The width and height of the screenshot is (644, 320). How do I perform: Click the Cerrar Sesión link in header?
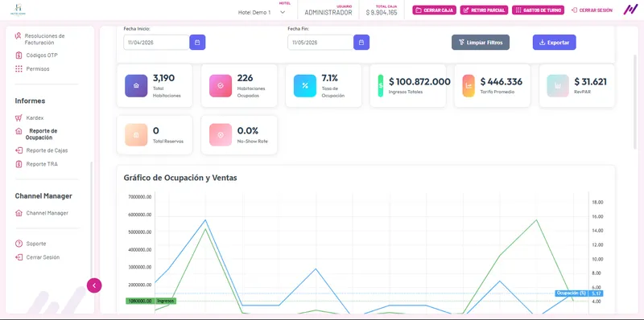pos(592,10)
